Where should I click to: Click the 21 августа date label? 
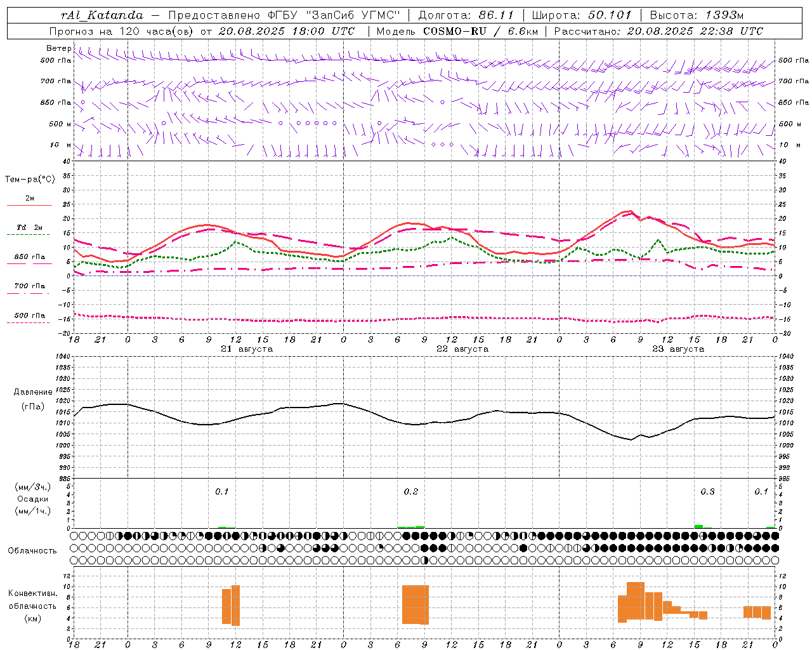pos(247,349)
